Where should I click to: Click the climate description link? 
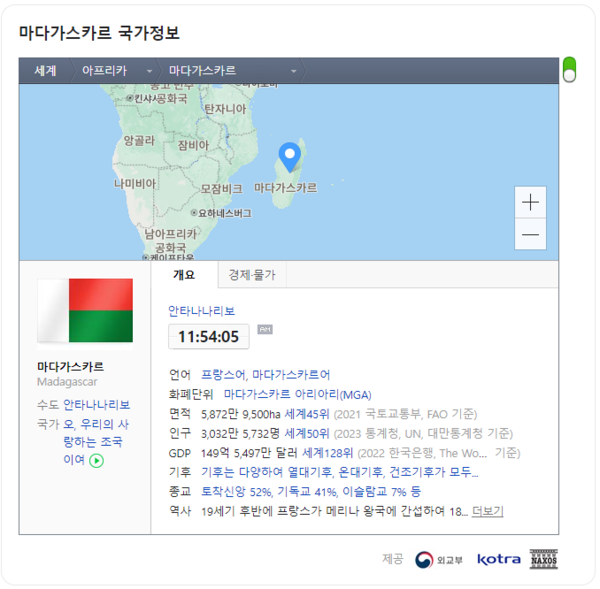[340, 472]
